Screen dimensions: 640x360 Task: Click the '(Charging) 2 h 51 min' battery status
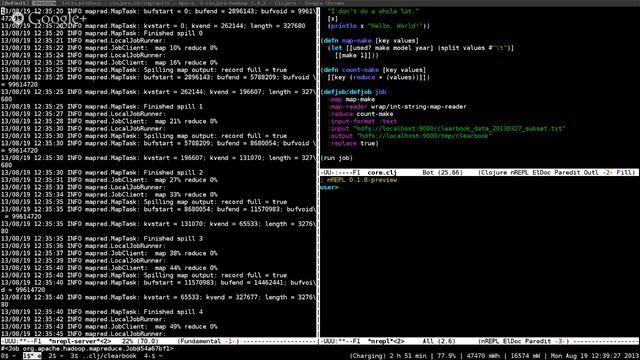[387, 356]
